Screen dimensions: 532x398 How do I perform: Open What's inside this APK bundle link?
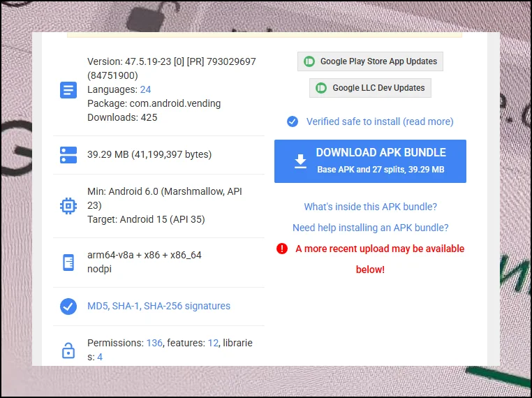tap(370, 207)
